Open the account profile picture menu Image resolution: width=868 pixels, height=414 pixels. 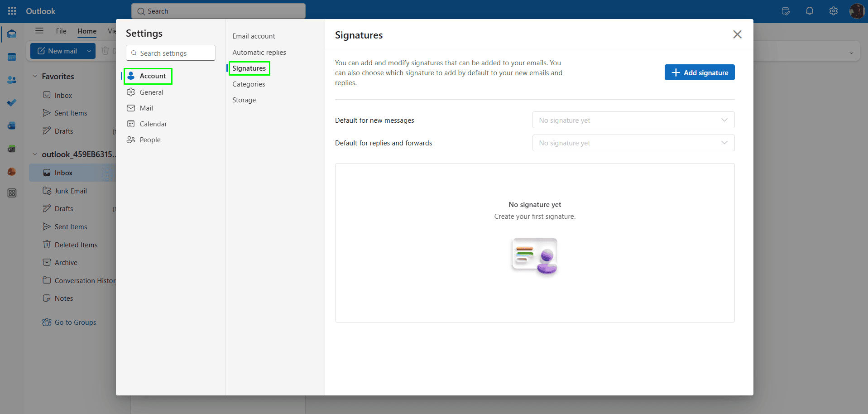[x=857, y=11]
